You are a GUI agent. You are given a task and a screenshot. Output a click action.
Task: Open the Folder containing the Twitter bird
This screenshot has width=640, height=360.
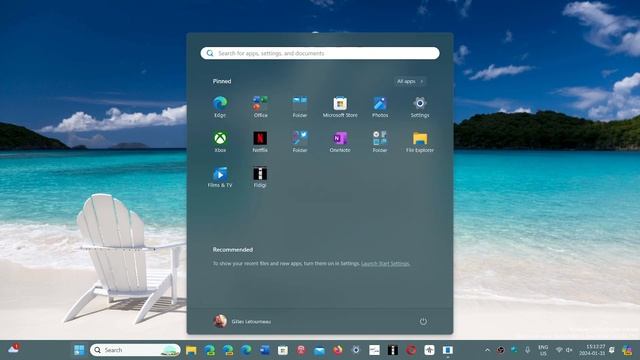click(300, 141)
